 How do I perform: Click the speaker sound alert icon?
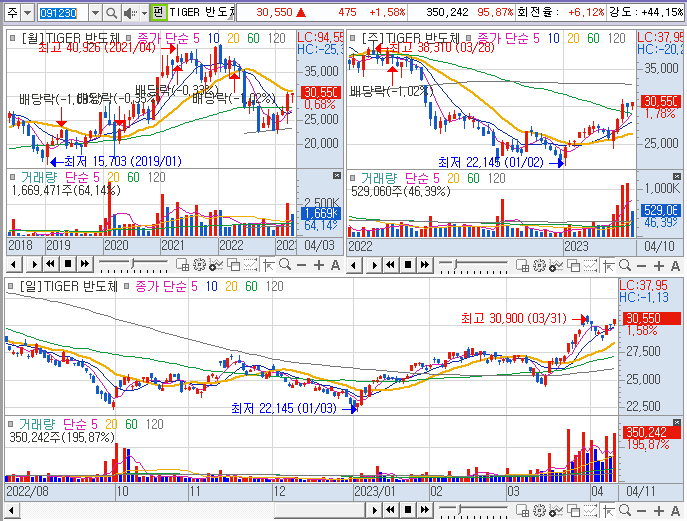pyautogui.click(x=129, y=13)
